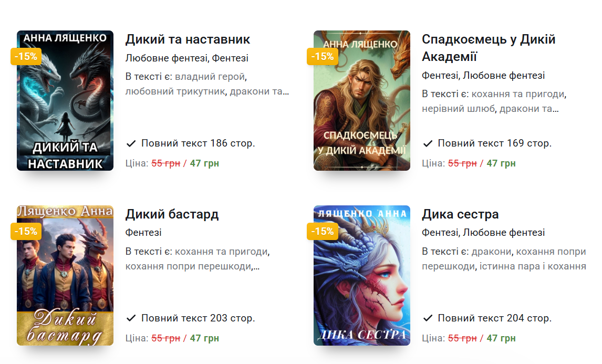
Task: Click the checkmark beside 'Повний текст 169 стор.'
Action: (x=428, y=143)
